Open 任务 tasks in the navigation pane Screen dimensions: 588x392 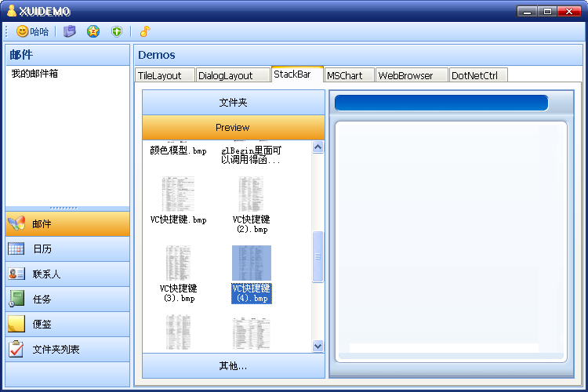(67, 299)
